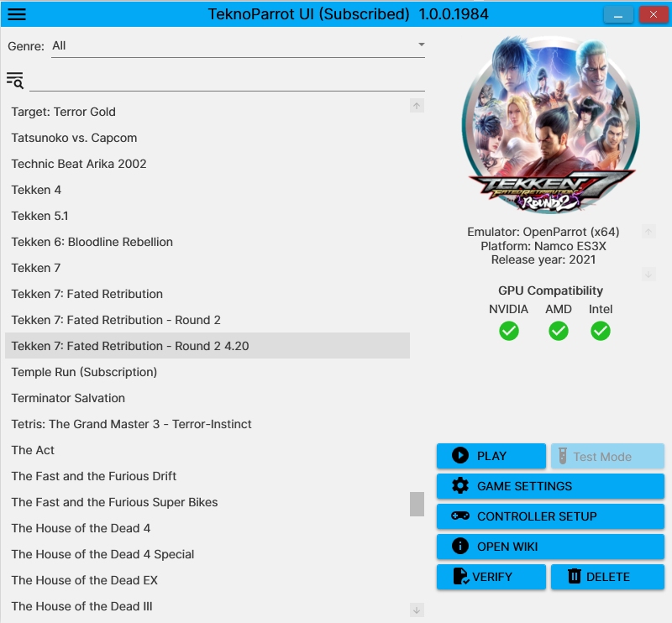Viewport: 672px width, 623px height.
Task: Select The Act
Action: (x=207, y=450)
